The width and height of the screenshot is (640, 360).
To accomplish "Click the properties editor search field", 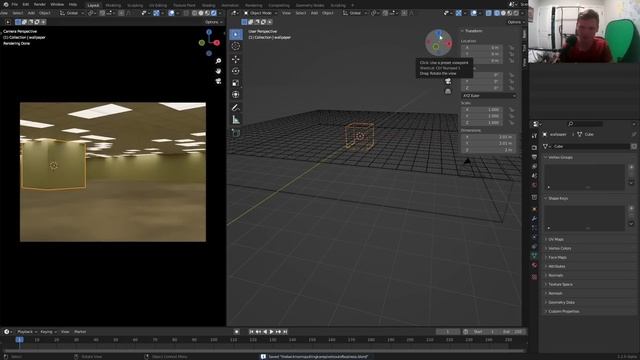I will coord(586,124).
